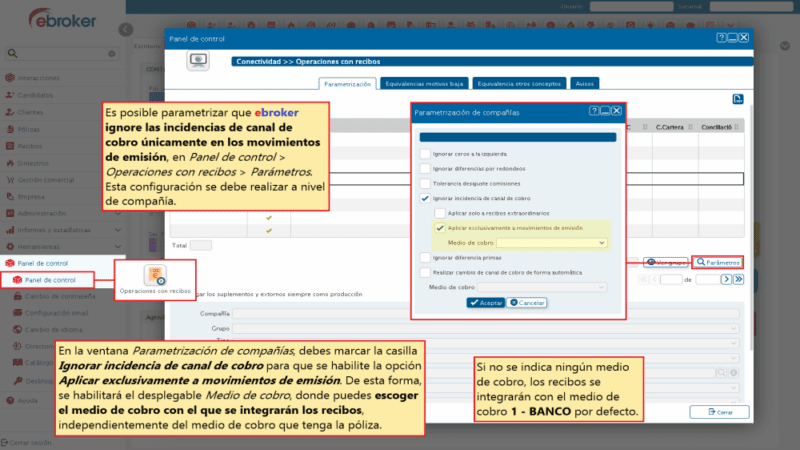Go to last page arrow

point(738,279)
